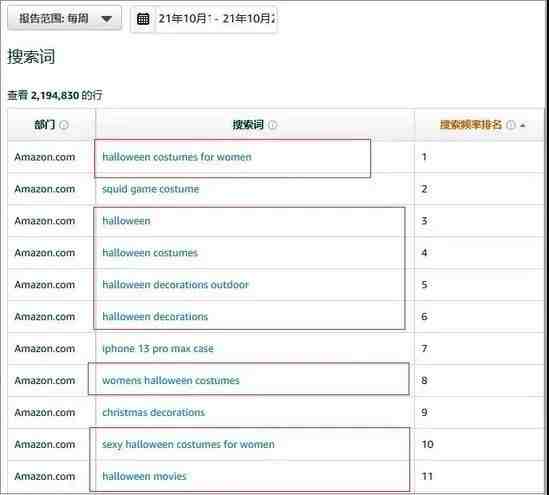
Task: Sort by the 搜索频率排名 column header
Action: 471,125
